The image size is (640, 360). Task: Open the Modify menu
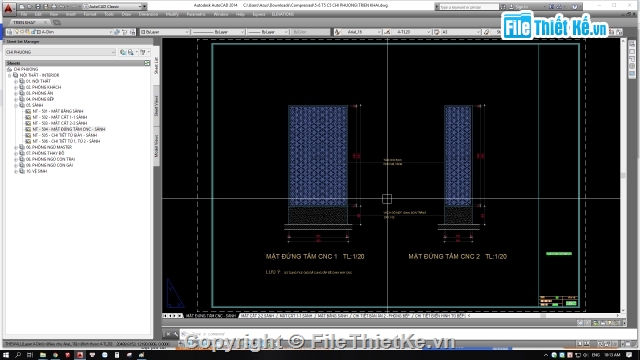point(172,14)
